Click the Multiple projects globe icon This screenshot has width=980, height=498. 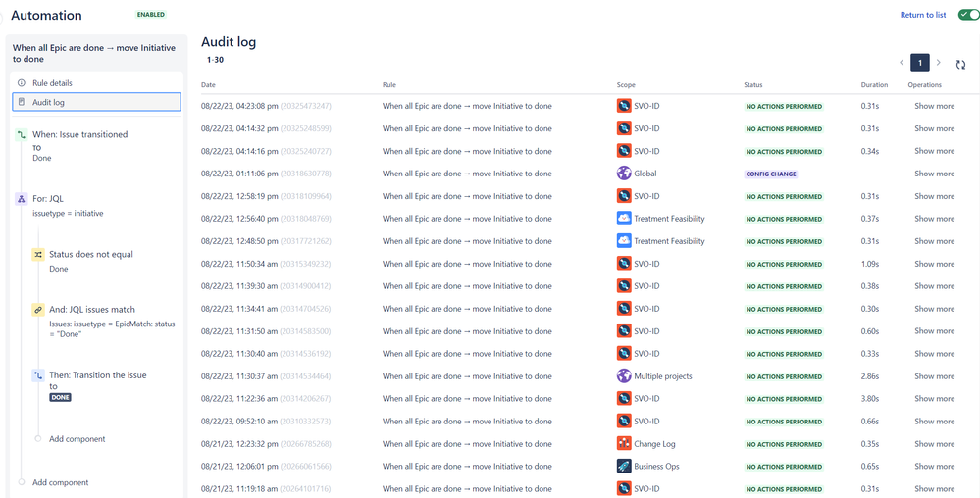624,376
